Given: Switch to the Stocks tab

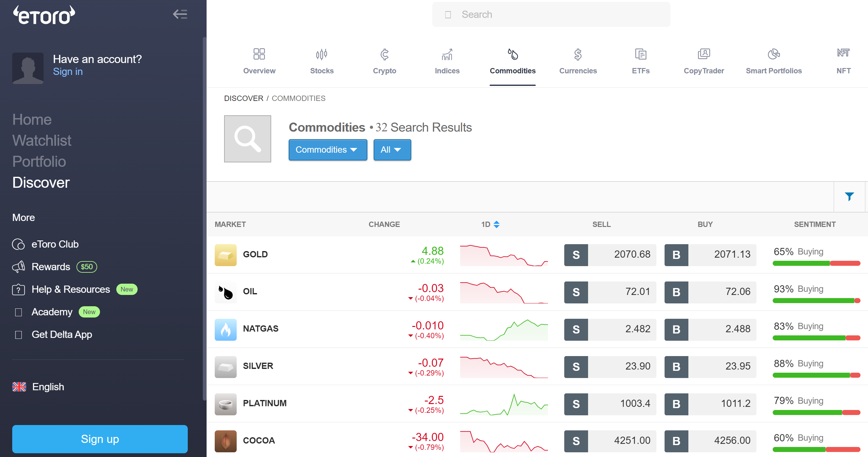Looking at the screenshot, I should tap(322, 62).
